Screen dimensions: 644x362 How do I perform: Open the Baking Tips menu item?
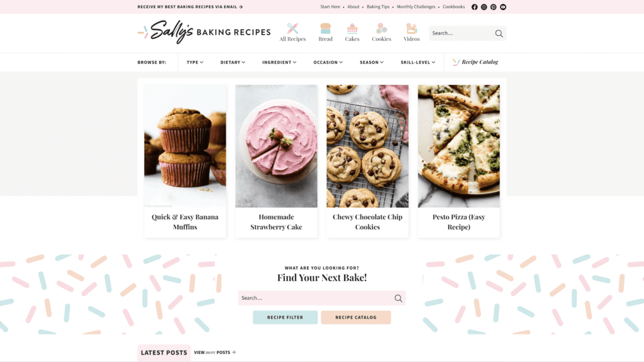pyautogui.click(x=378, y=7)
